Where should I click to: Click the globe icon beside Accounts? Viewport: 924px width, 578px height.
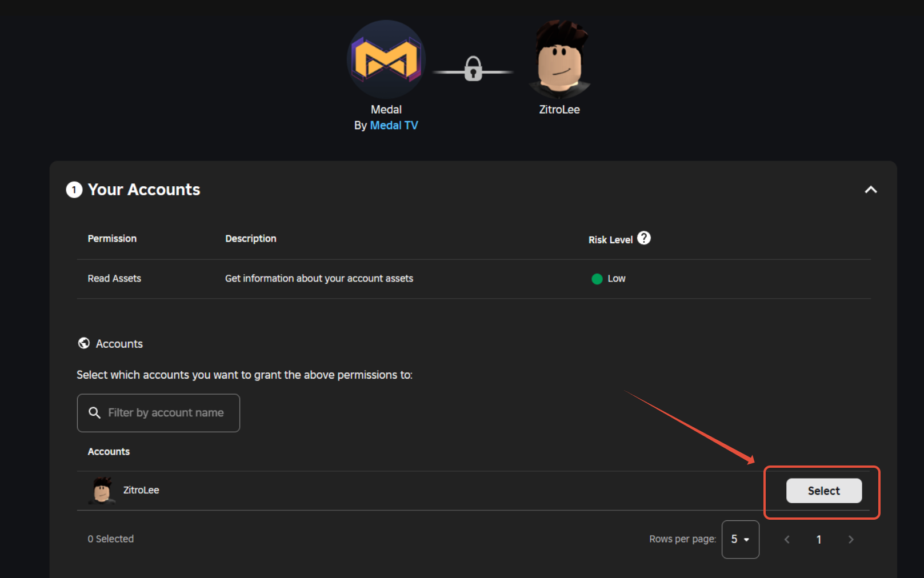click(84, 343)
